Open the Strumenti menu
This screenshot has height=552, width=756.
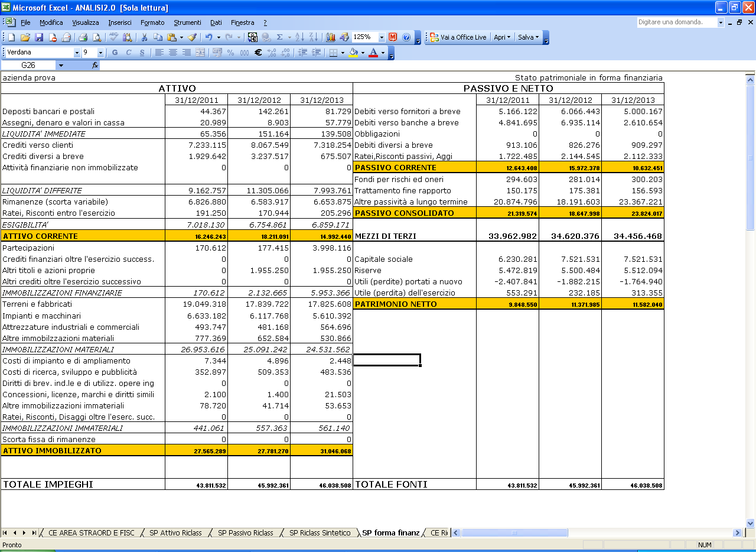point(187,22)
